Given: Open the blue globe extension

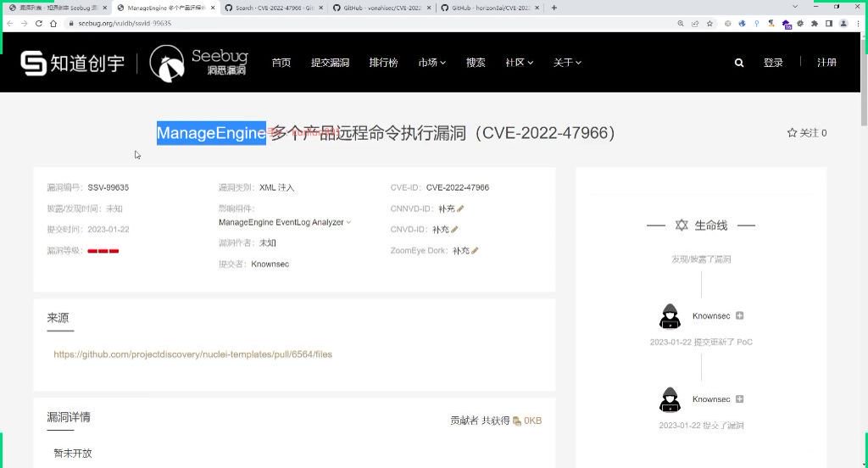Looking at the screenshot, I should [x=743, y=23].
